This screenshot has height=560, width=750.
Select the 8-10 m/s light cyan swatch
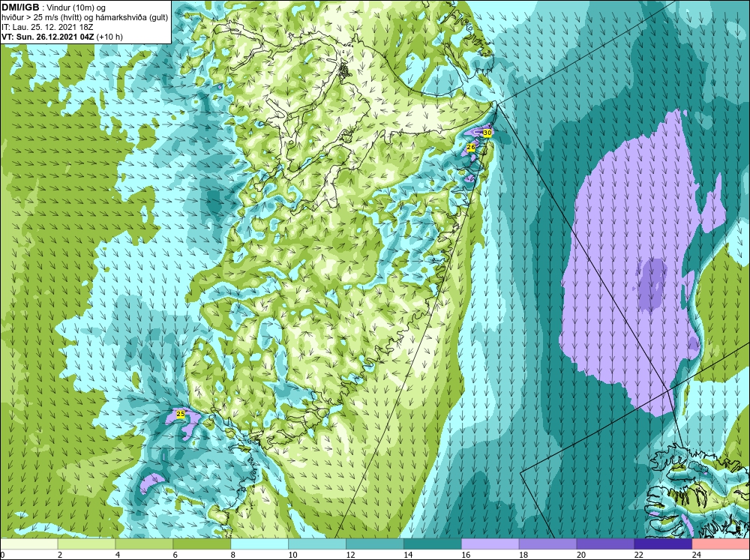[259, 544]
